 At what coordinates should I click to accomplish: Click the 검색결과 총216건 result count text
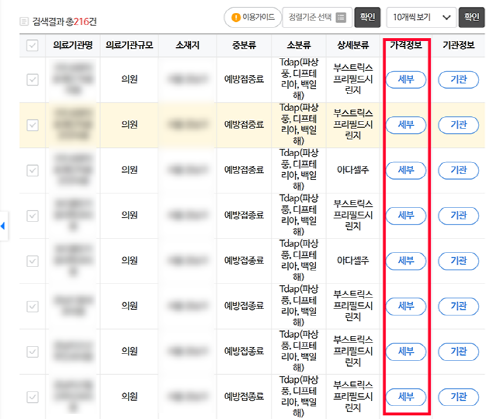[x=64, y=22]
